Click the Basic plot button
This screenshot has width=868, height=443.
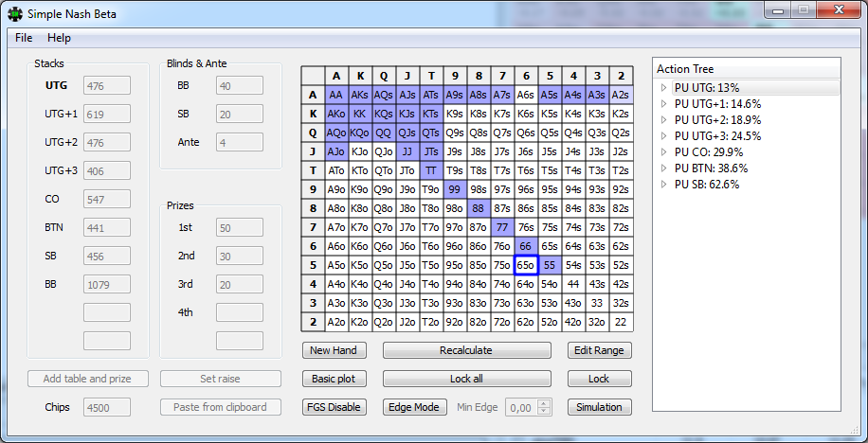[333, 379]
